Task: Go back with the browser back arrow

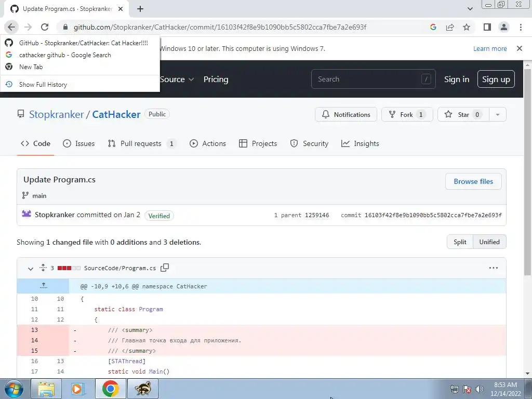Action: 11,27
